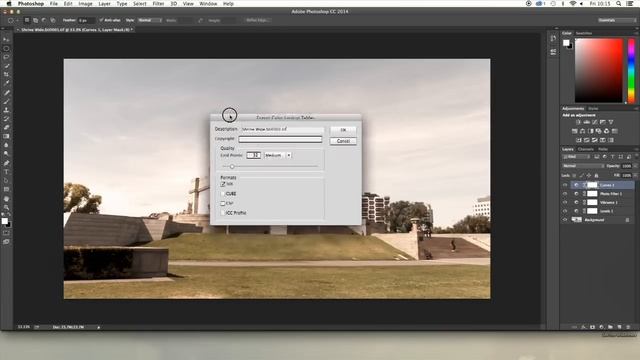Select the Brush tool
The height and width of the screenshot is (360, 640).
pyautogui.click(x=6, y=102)
